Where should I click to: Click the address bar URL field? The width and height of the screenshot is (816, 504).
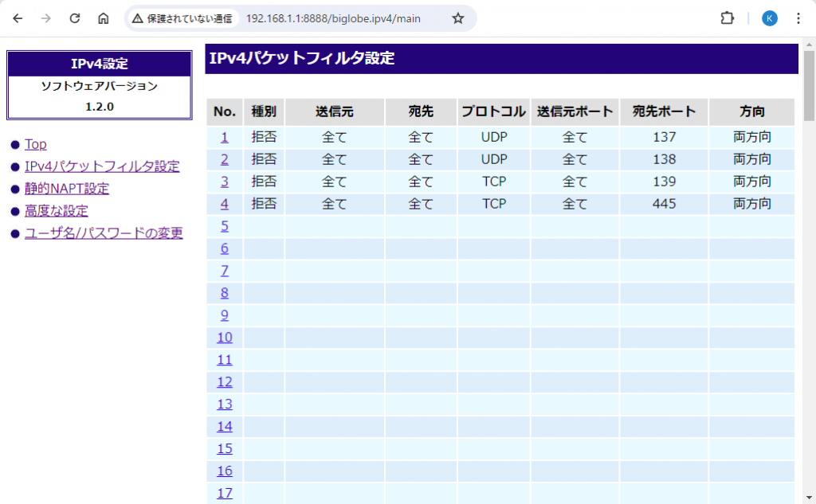click(333, 18)
